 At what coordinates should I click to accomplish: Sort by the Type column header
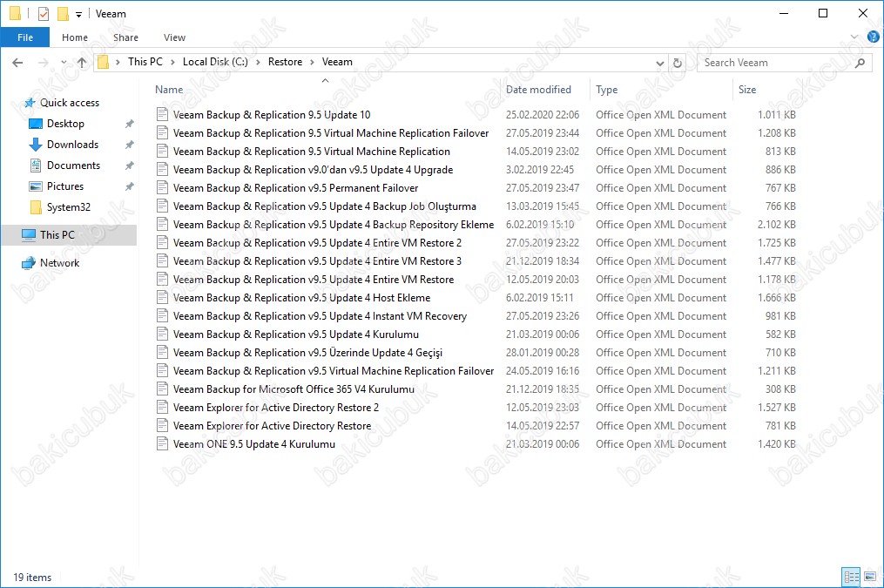(607, 90)
